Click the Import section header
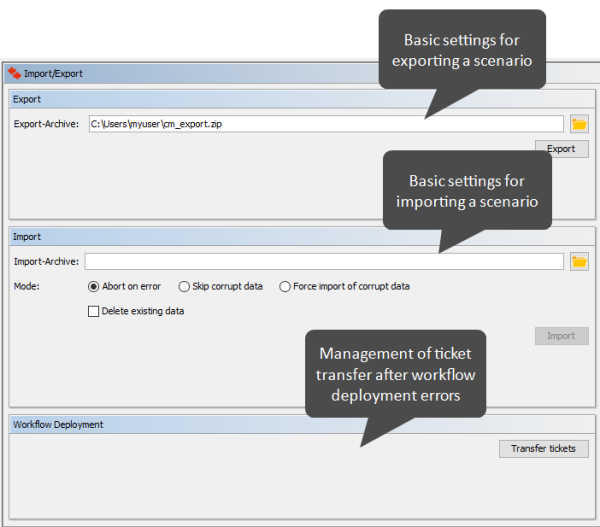This screenshot has width=600, height=527. [27, 237]
